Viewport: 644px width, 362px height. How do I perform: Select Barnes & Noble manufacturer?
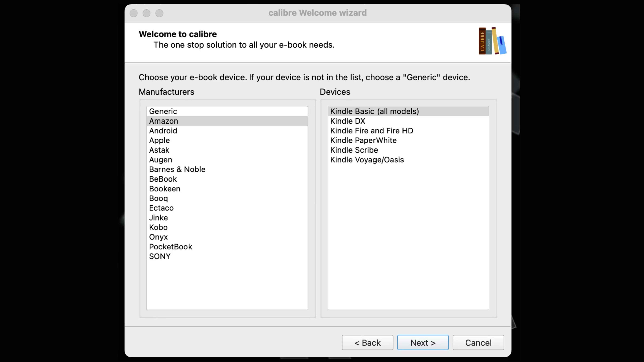227,169
